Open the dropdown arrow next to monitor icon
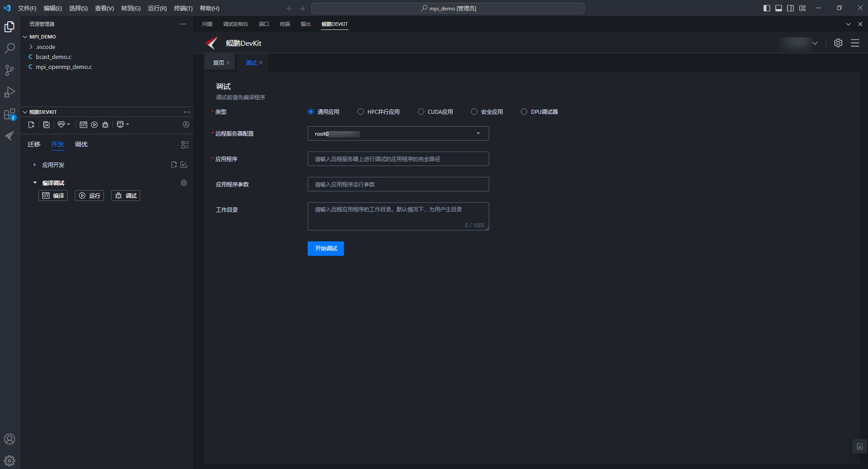 pyautogui.click(x=128, y=124)
